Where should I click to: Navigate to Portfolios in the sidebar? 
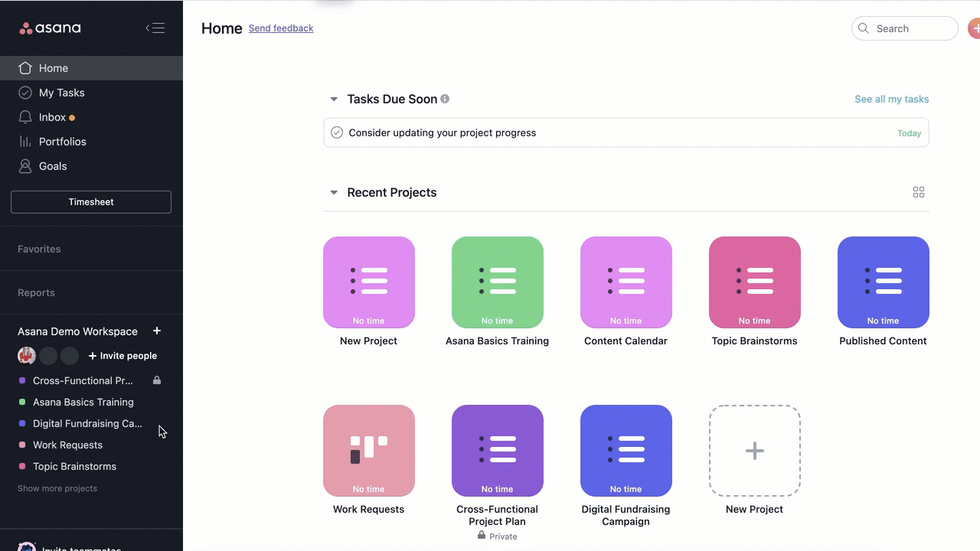[91, 142]
